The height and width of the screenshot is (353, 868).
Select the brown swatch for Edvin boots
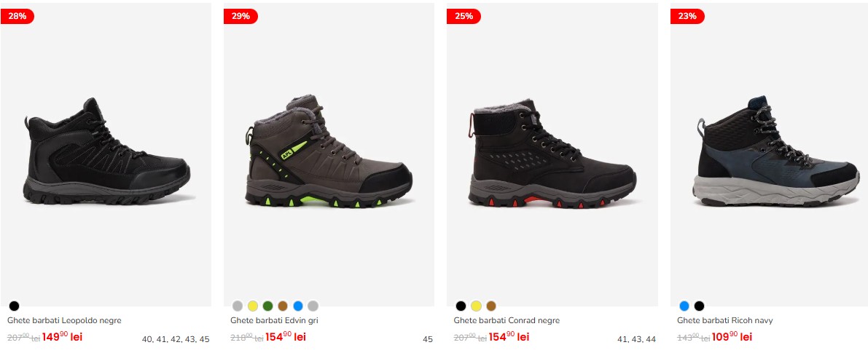pos(283,306)
